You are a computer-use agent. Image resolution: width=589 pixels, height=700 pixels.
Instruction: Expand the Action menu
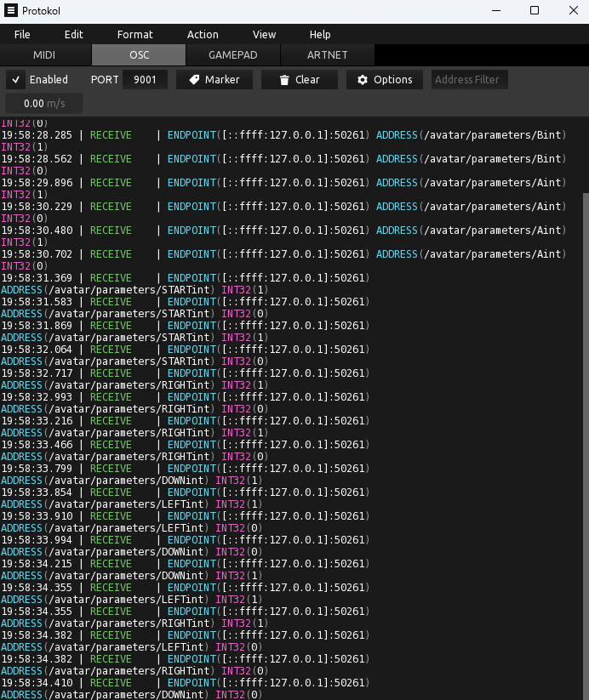point(203,34)
